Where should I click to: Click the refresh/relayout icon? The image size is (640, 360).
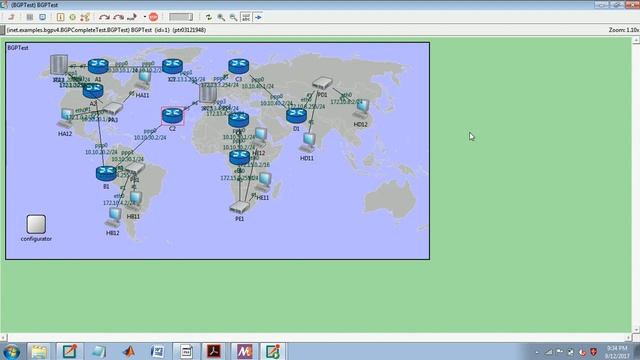point(209,17)
